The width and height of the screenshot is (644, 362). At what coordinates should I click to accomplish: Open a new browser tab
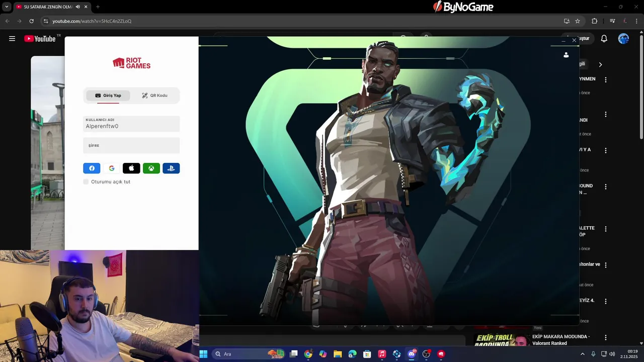[x=98, y=7]
